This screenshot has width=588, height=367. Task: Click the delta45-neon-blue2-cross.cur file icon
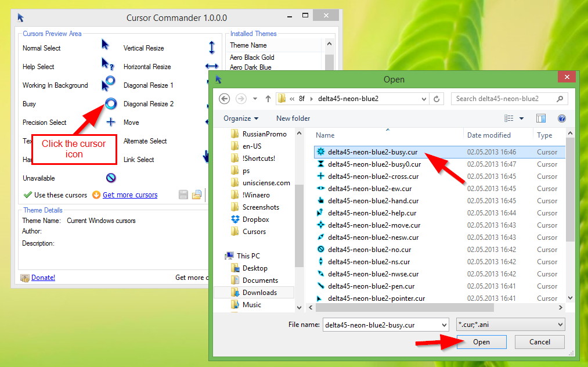coord(320,176)
